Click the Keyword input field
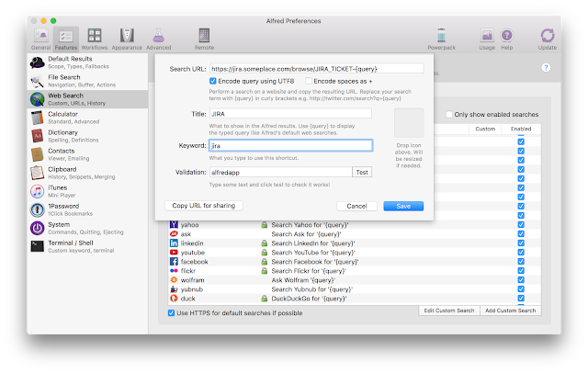 point(290,145)
